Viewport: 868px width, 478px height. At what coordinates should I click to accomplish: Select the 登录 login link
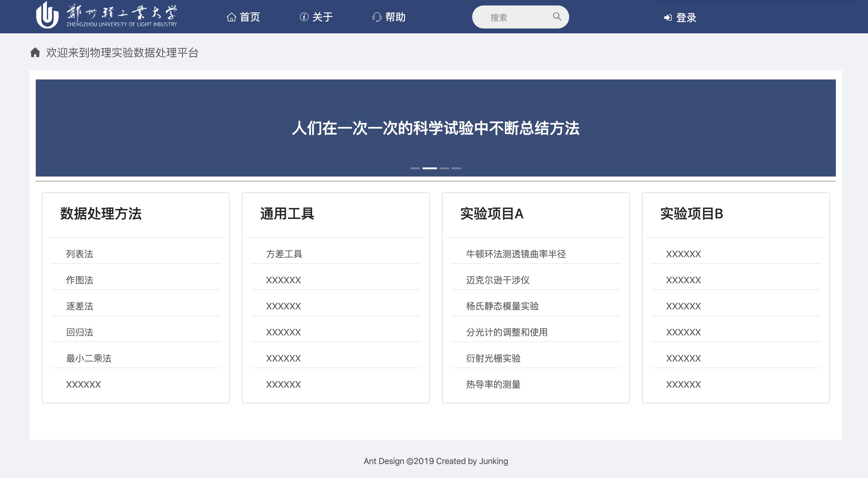(680, 18)
